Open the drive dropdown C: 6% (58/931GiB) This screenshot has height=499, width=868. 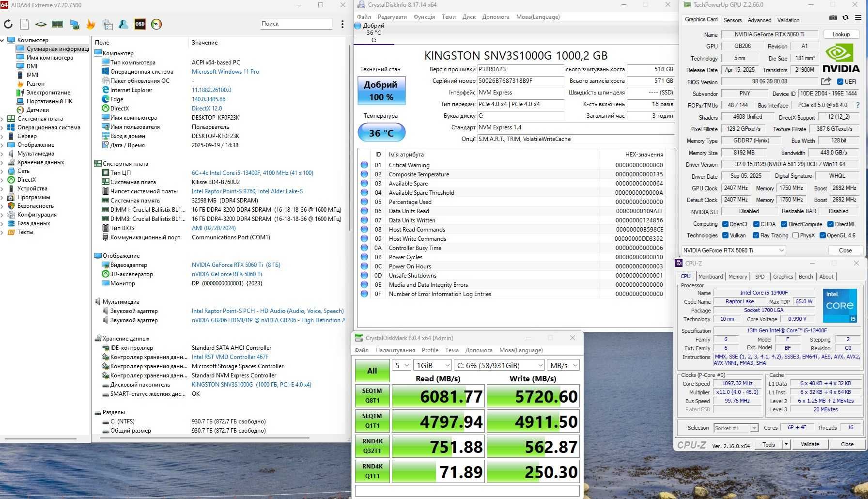click(x=499, y=365)
